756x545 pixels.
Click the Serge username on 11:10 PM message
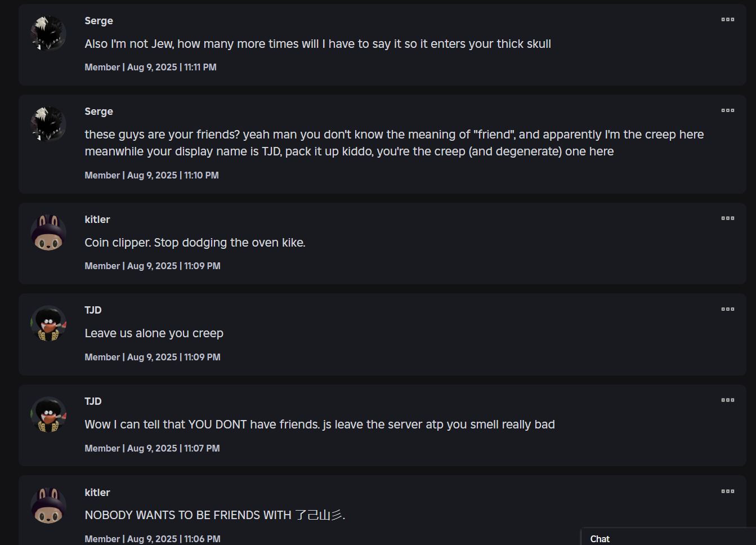point(99,111)
